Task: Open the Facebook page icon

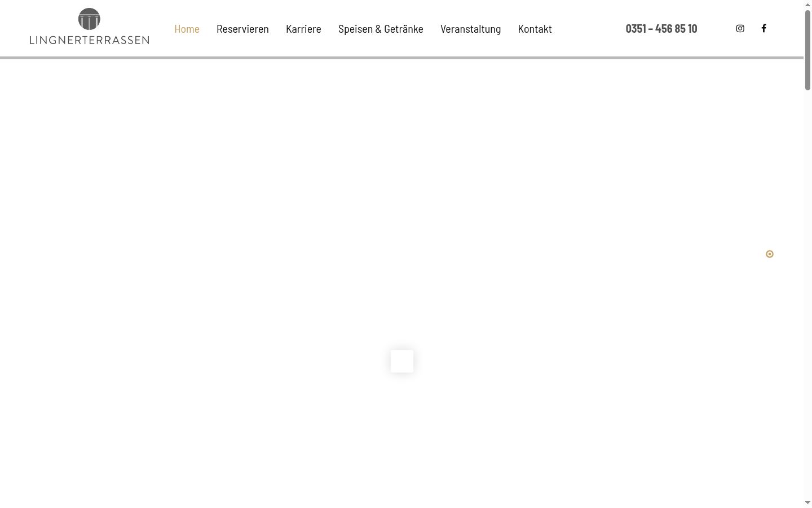Action: pos(764,28)
